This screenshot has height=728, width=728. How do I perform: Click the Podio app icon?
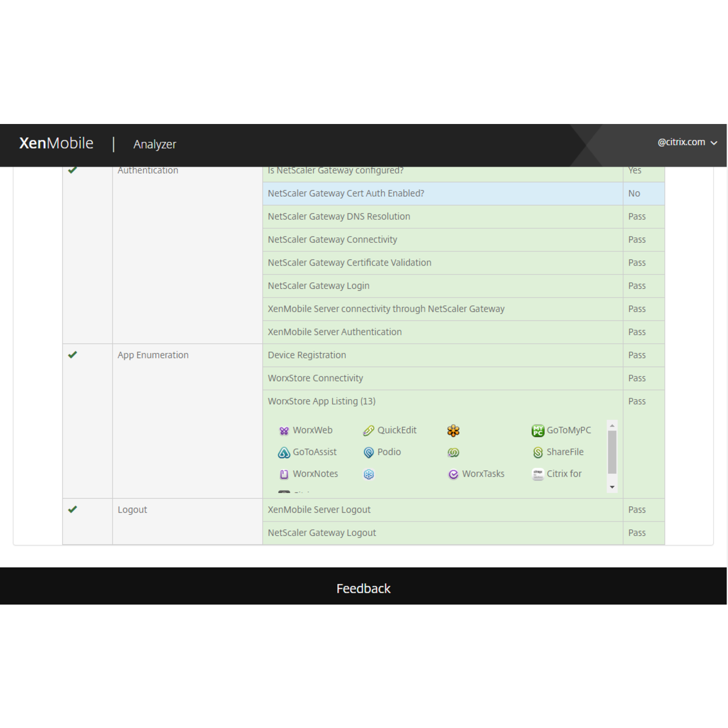(x=369, y=452)
